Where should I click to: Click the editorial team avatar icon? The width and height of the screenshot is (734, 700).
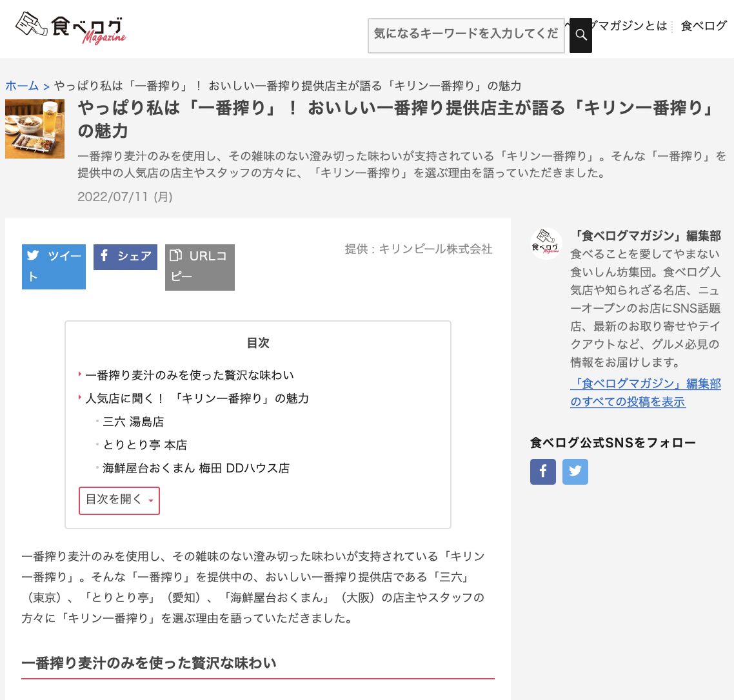tap(546, 244)
